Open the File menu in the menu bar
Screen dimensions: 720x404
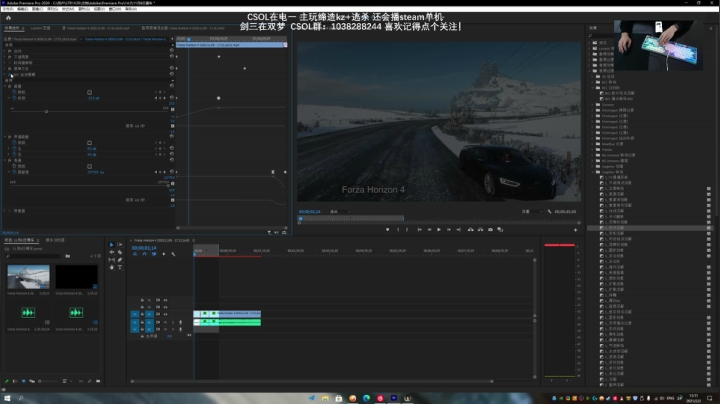[8, 9]
